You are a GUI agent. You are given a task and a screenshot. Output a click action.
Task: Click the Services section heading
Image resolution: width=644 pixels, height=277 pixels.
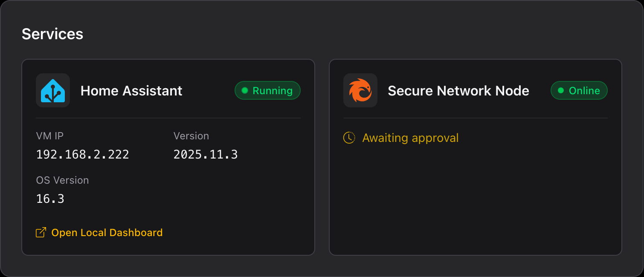[x=52, y=34]
